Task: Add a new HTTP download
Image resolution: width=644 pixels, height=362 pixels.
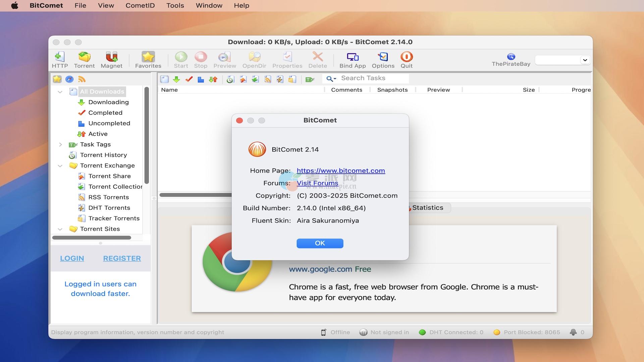Action: [60, 60]
